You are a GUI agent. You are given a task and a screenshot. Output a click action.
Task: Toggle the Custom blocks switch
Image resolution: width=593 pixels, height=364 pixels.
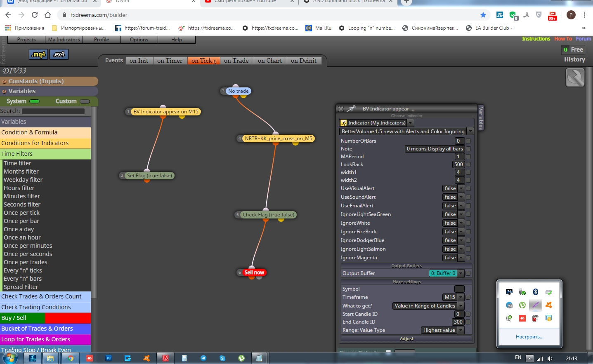click(85, 101)
